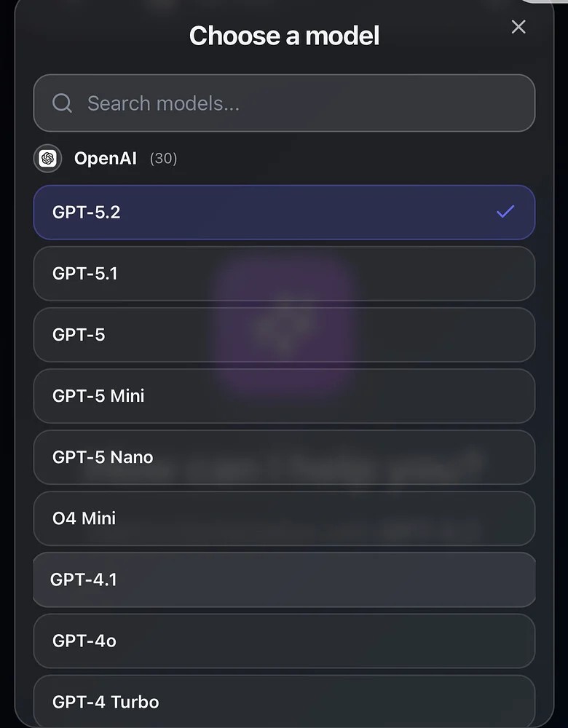Choose the O4 Mini model

coord(284,518)
